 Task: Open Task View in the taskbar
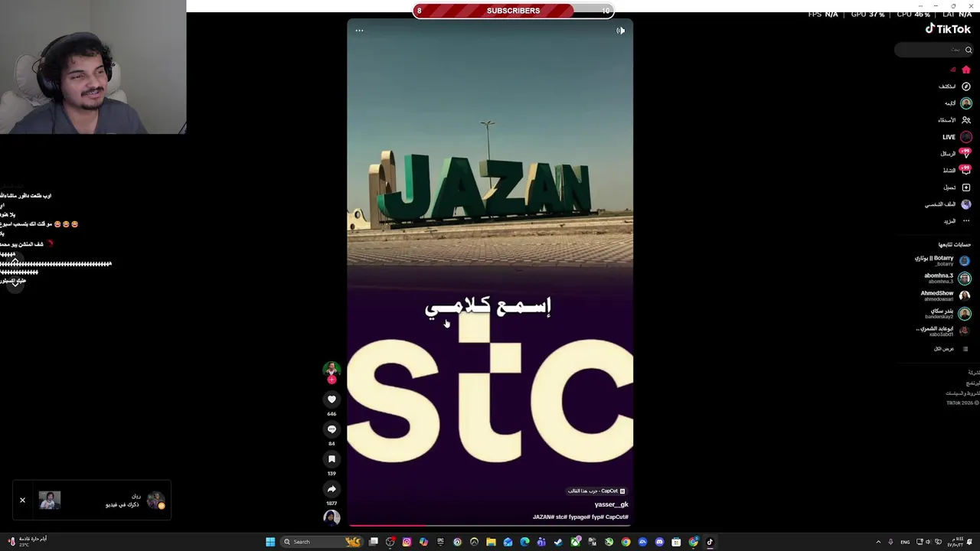click(374, 542)
